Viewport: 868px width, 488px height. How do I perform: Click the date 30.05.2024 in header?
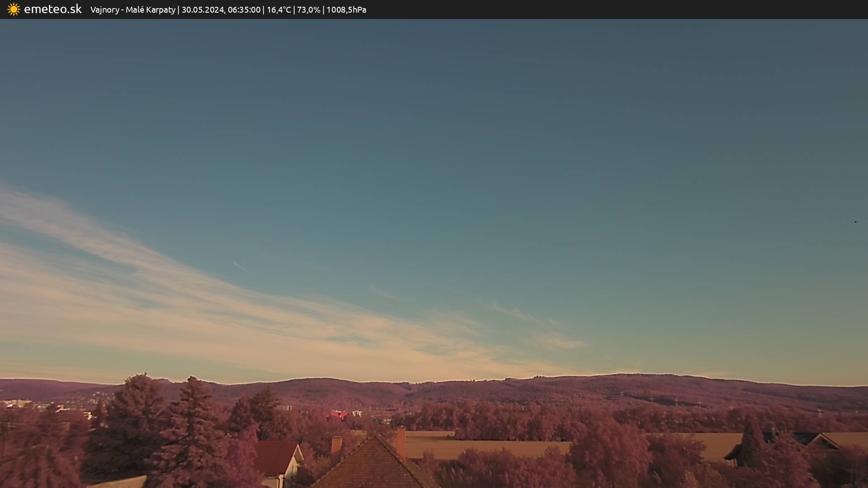[203, 10]
